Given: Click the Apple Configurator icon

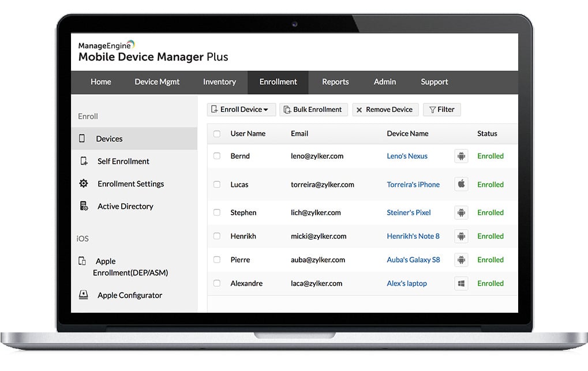Looking at the screenshot, I should pyautogui.click(x=84, y=295).
